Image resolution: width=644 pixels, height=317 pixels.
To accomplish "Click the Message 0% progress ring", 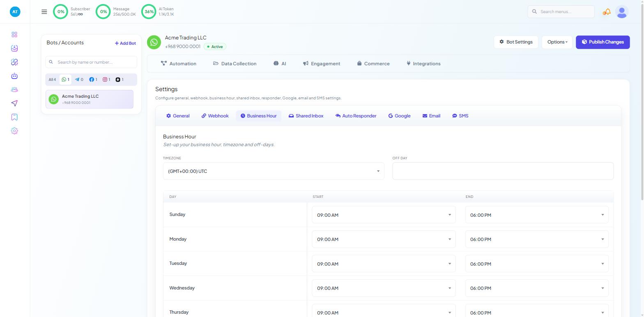I will 103,11.
